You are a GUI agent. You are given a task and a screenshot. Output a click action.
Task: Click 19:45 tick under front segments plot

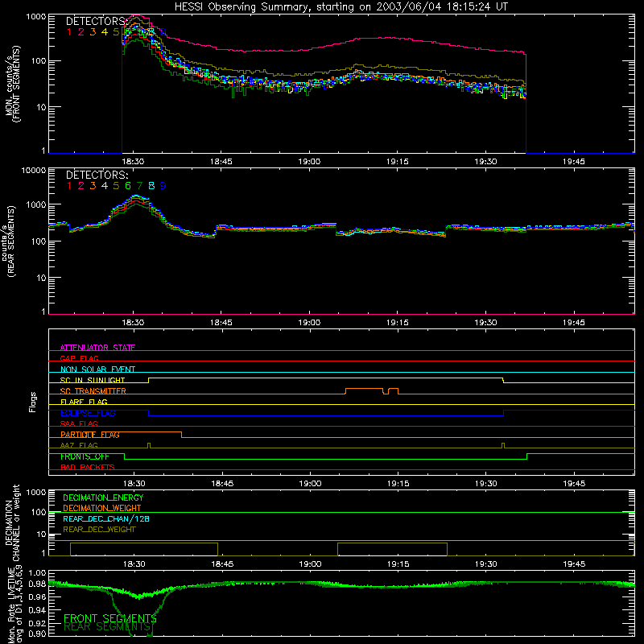coord(574,162)
